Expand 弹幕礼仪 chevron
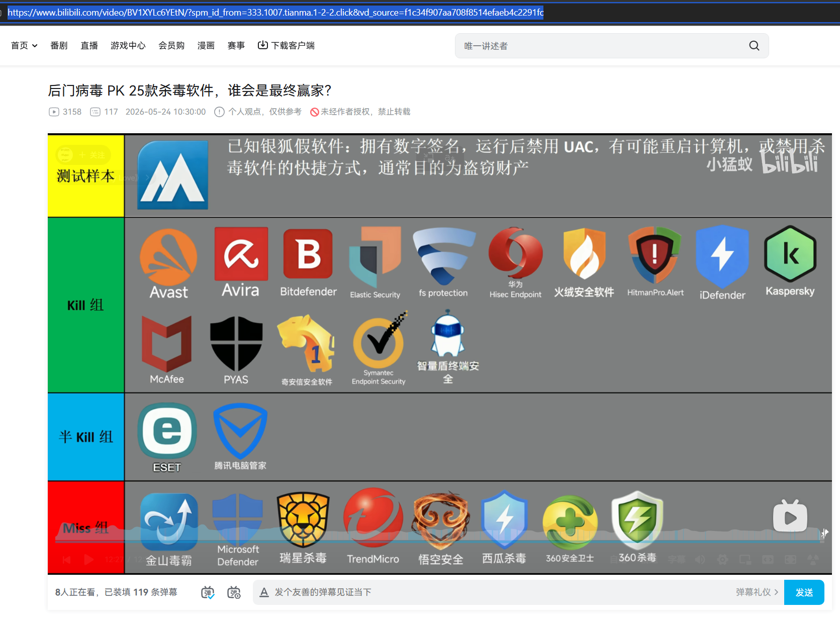This screenshot has height=618, width=840. point(776,592)
